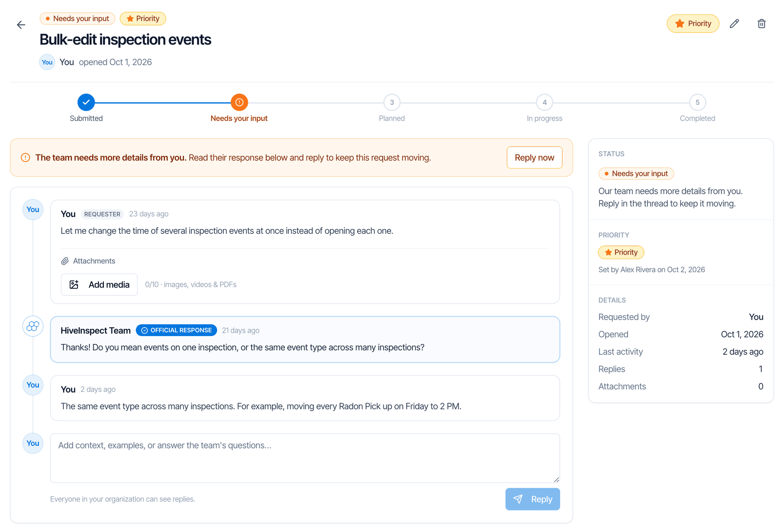Click the Needs your input tag above title
Screen dimensions: 784x532
pos(77,18)
